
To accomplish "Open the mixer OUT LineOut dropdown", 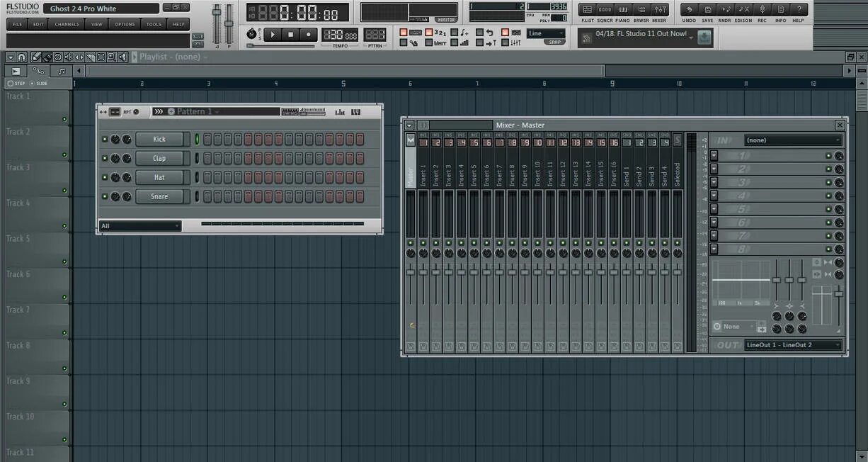I will coord(792,345).
